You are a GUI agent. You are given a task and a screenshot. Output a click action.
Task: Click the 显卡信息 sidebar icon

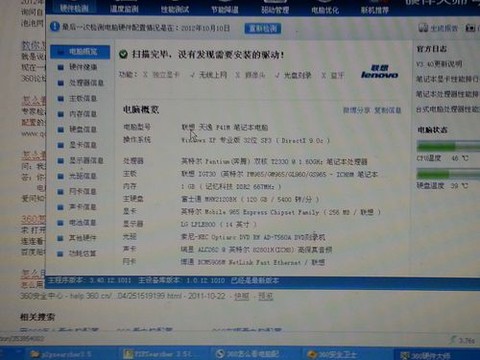coord(60,145)
